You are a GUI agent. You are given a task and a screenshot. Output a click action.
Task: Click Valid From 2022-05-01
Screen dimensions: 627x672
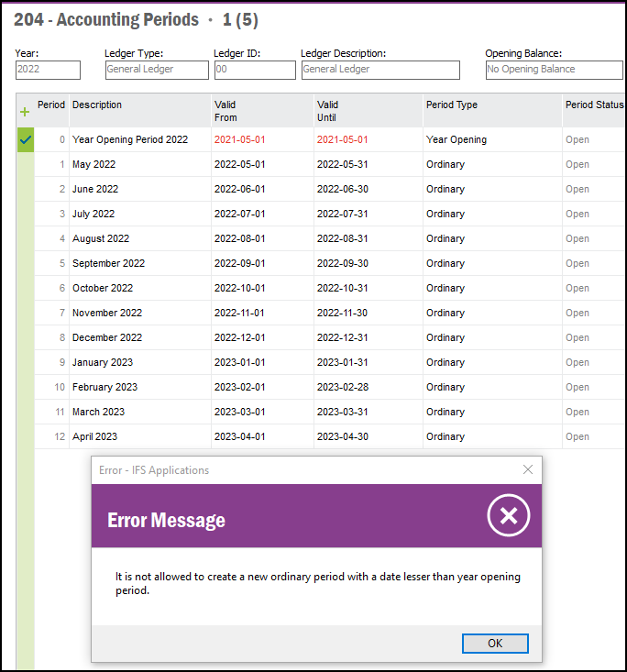coord(239,165)
